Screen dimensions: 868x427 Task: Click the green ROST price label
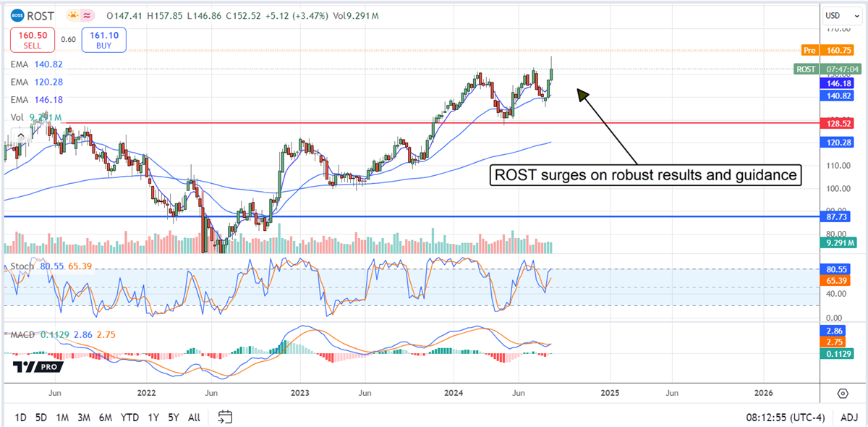[x=806, y=69]
